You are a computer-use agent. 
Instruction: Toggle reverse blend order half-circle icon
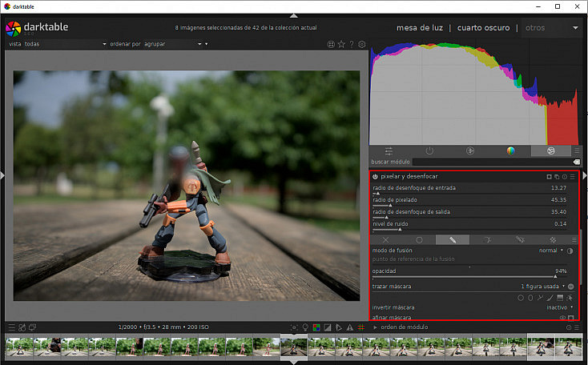pos(570,251)
